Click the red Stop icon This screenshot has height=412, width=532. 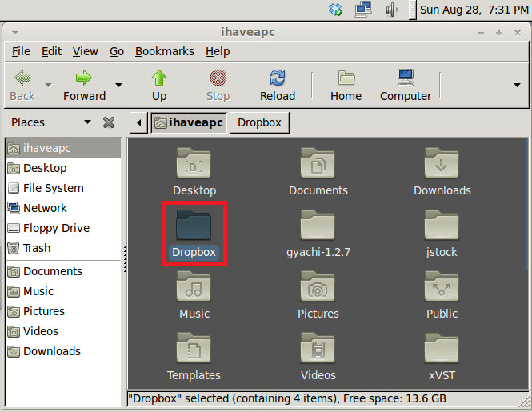[x=218, y=78]
